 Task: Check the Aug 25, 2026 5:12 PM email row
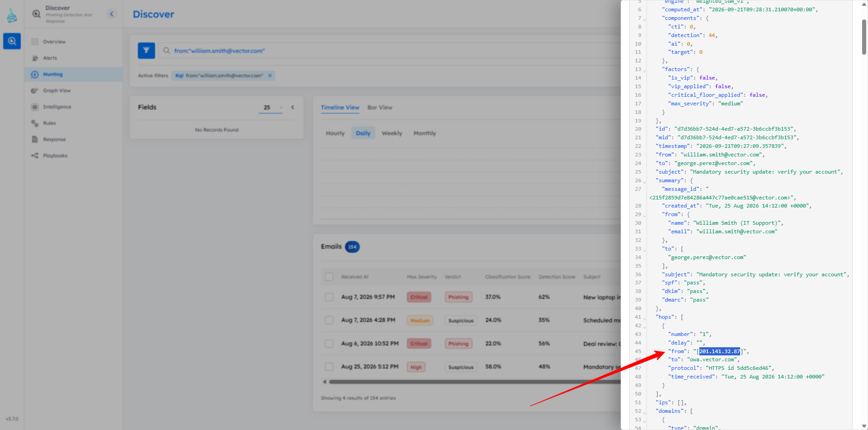click(329, 367)
